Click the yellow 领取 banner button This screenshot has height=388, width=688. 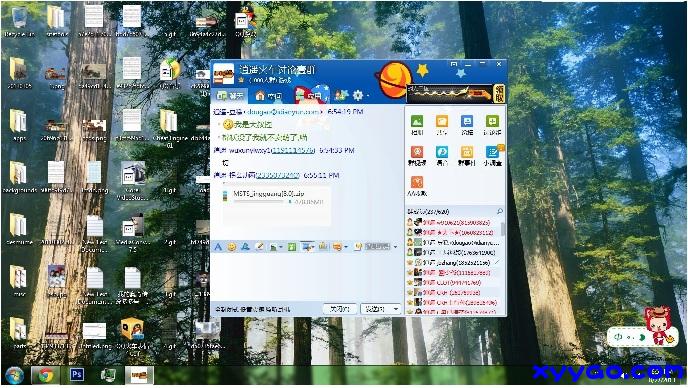[x=499, y=93]
